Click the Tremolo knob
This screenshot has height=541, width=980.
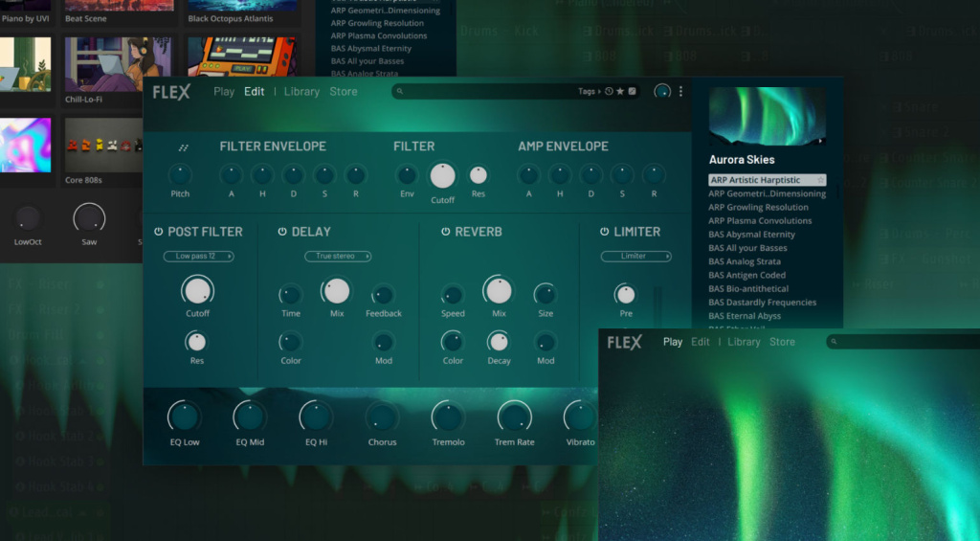pos(448,417)
